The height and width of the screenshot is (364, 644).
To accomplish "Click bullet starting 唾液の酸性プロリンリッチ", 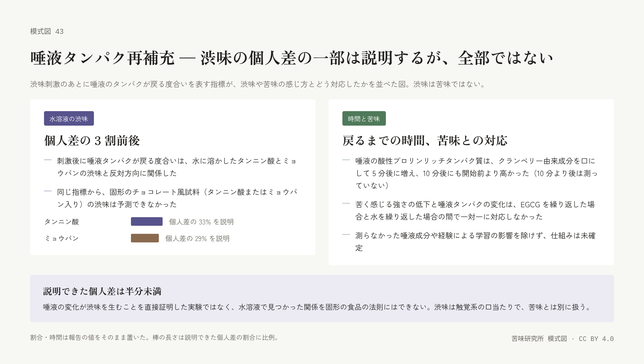I will click(x=476, y=173).
